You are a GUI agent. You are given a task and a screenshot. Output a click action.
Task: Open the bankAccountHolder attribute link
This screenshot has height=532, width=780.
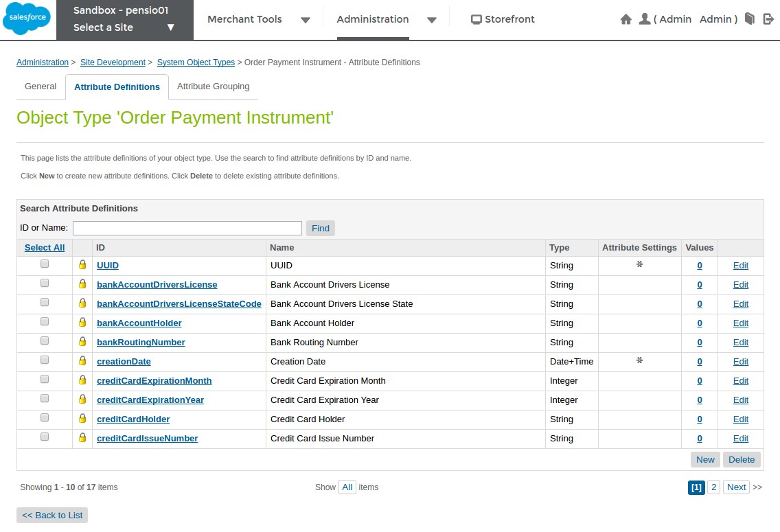click(139, 323)
